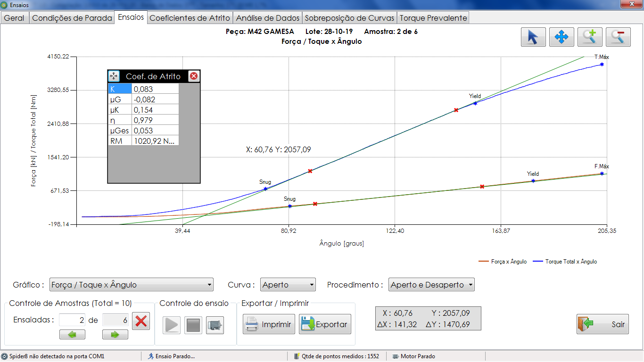The width and height of the screenshot is (644, 362).
Task: Export data with Exportar button
Action: [325, 324]
